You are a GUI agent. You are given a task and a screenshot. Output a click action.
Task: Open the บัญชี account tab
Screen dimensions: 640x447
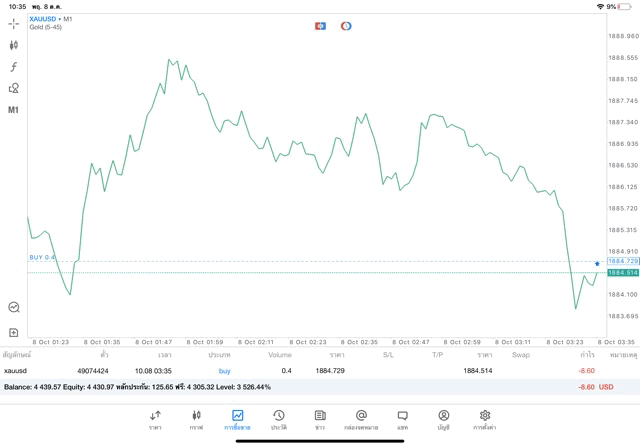(x=443, y=420)
